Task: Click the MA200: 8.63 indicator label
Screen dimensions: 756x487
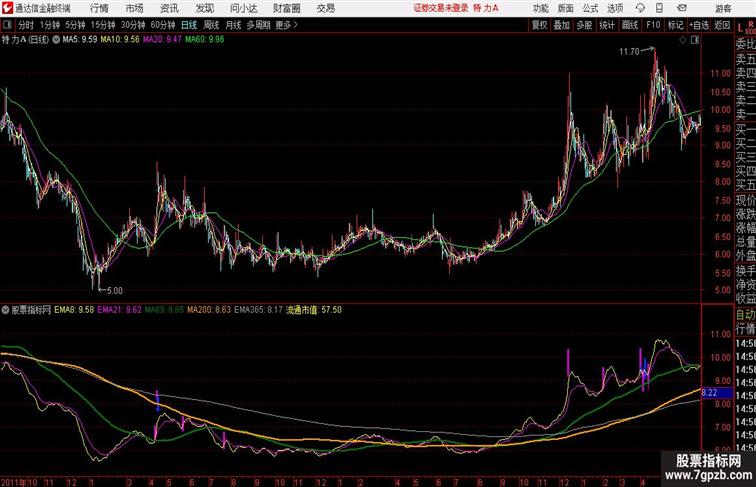Action: click(209, 310)
